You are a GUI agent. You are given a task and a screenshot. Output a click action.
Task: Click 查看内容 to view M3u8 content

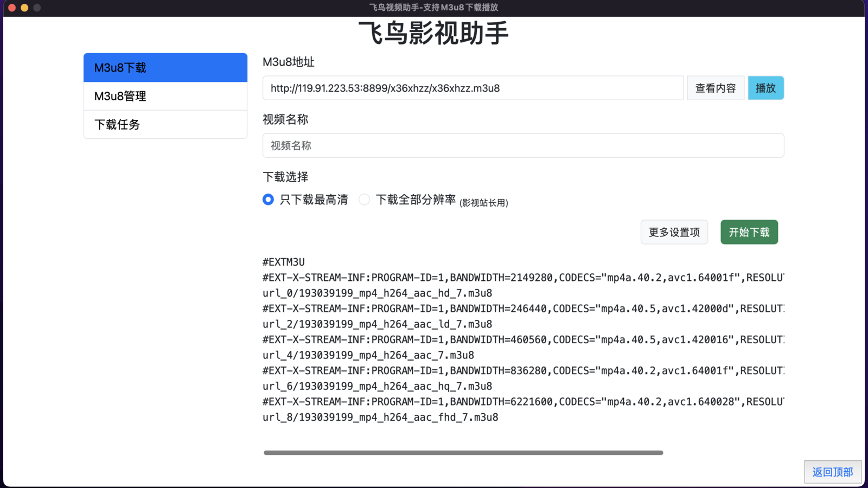pos(715,88)
